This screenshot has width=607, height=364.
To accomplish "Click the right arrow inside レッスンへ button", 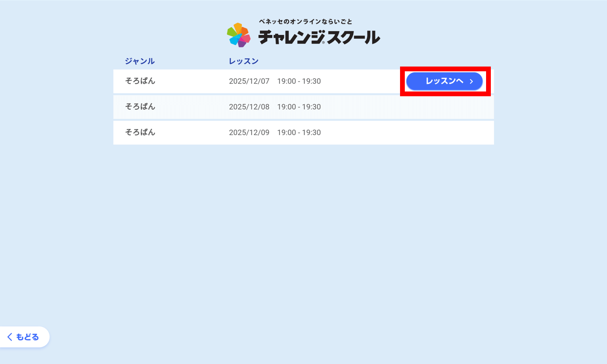I will tap(471, 81).
